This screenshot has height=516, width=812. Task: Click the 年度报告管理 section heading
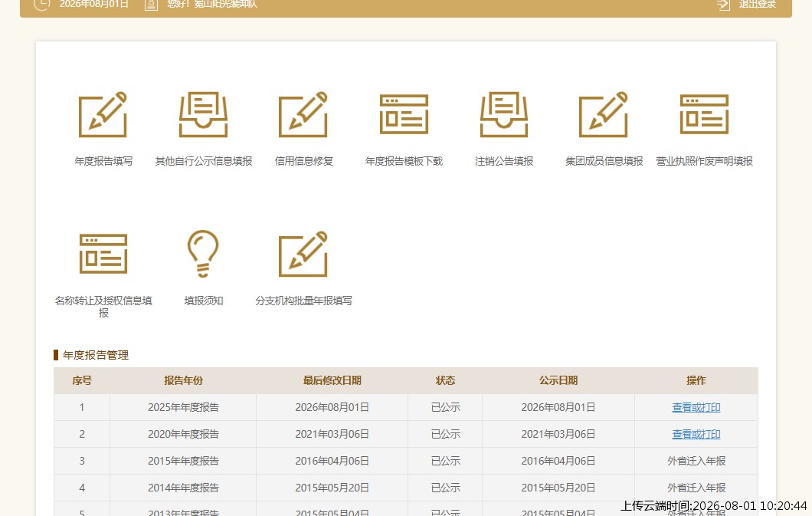(95, 355)
